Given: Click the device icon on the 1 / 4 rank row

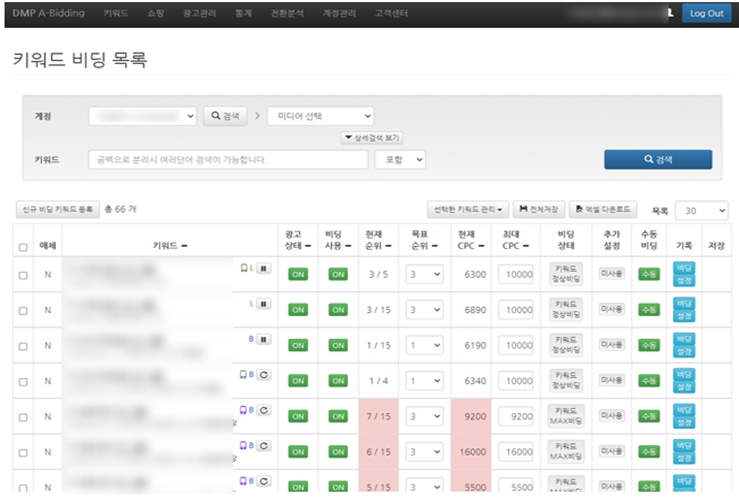Looking at the screenshot, I should click(x=243, y=374).
